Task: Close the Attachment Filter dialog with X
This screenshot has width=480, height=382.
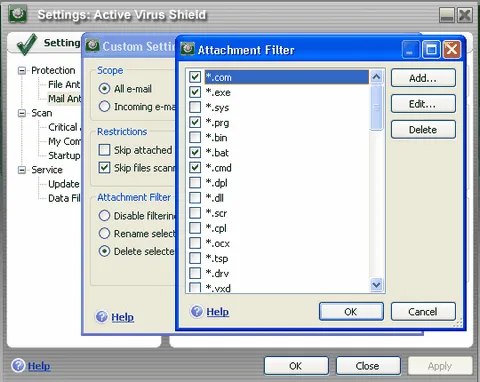Action: coord(452,50)
